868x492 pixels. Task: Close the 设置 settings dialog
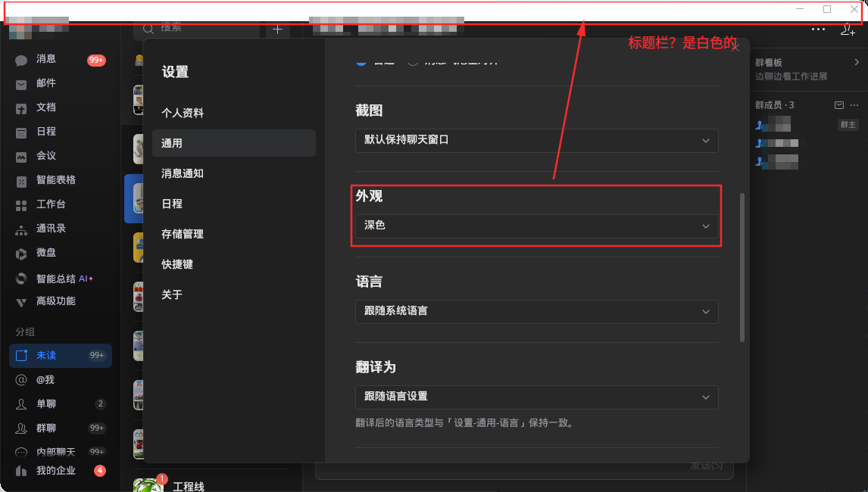(x=735, y=48)
